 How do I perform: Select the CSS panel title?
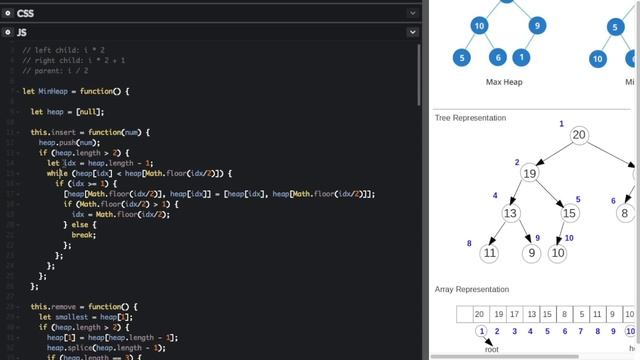[25, 13]
